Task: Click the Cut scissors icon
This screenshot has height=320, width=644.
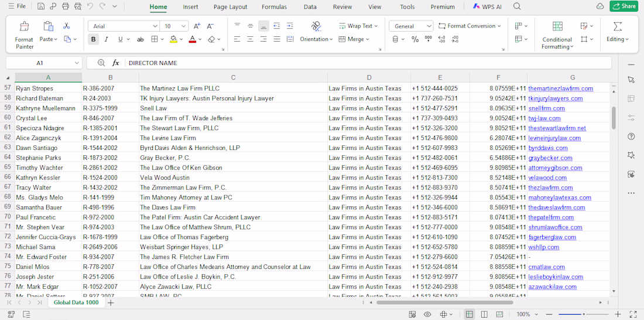Action: (67, 26)
